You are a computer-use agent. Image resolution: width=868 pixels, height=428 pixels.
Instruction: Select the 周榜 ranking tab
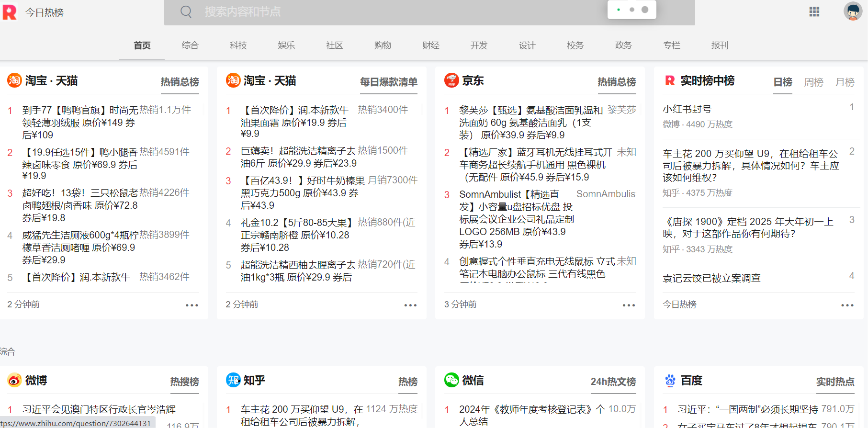813,82
